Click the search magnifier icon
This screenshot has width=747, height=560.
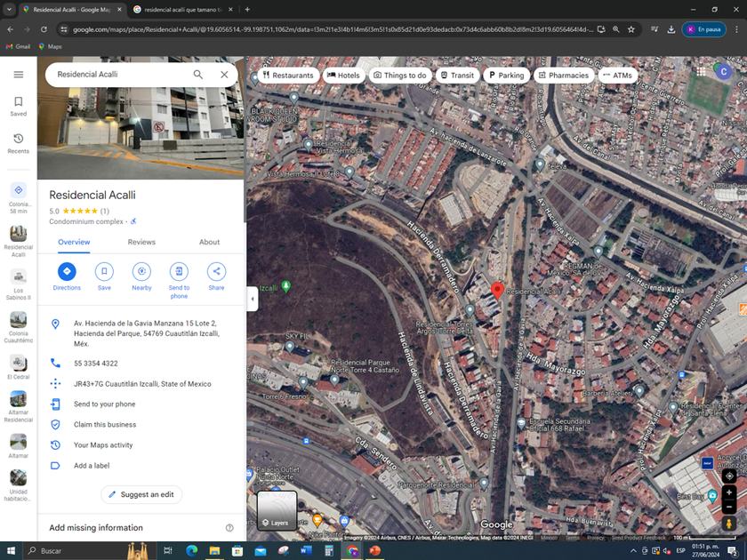tap(198, 75)
